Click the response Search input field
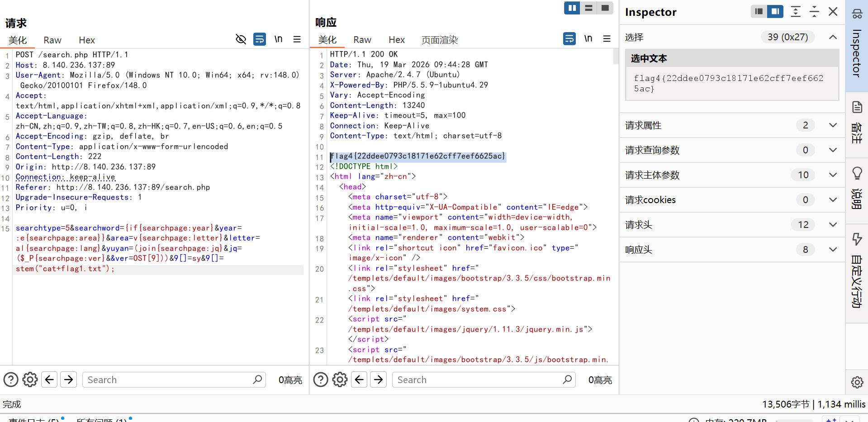Viewport: 868px width, 422px height. (477, 380)
